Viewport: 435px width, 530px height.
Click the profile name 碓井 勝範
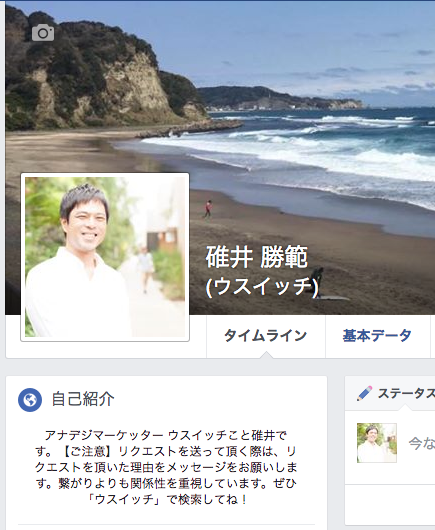[257, 257]
